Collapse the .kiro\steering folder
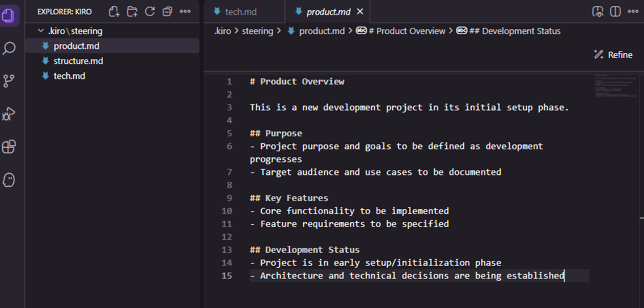The height and width of the screenshot is (308, 644). pos(42,31)
